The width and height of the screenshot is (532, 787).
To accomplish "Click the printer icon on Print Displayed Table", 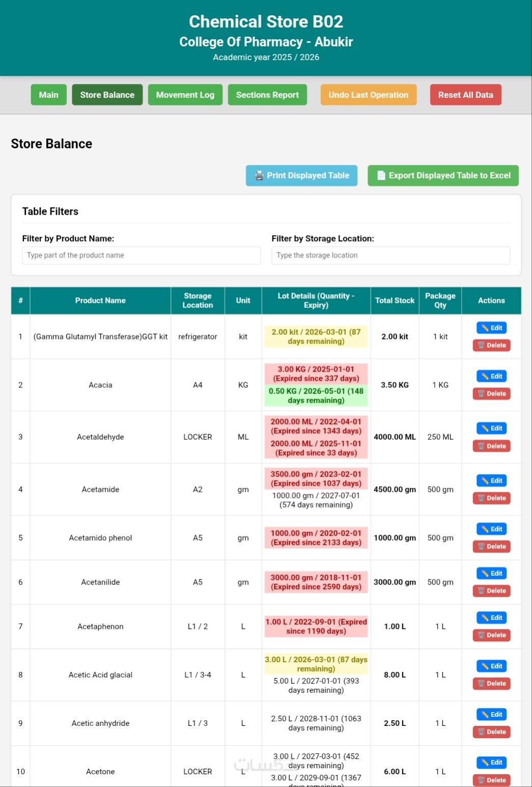I will 259,176.
